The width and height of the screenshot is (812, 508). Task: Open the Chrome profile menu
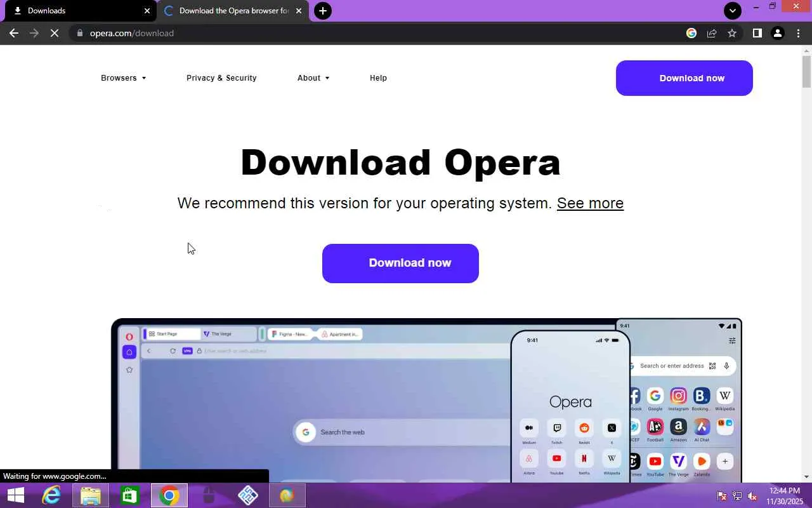click(x=778, y=33)
